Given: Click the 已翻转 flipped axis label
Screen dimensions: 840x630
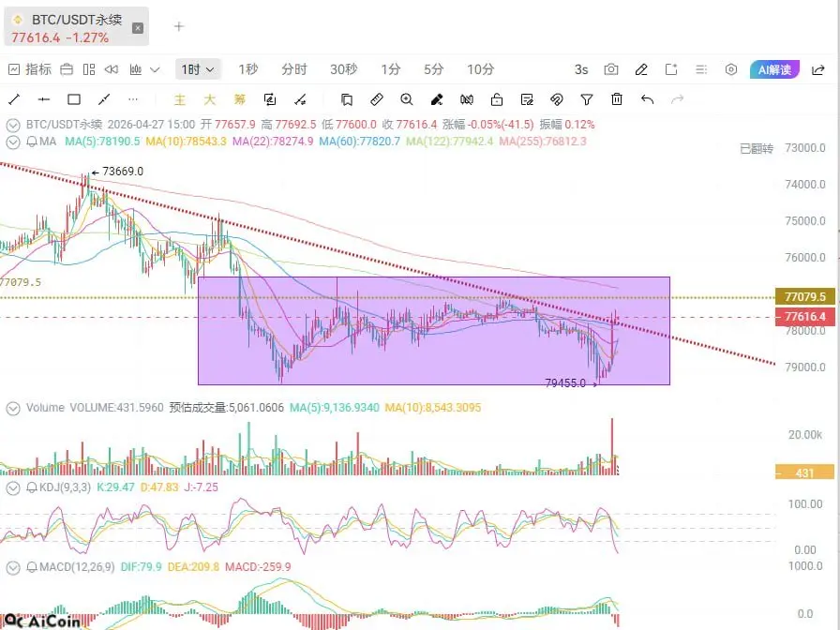Looking at the screenshot, I should pyautogui.click(x=757, y=148).
